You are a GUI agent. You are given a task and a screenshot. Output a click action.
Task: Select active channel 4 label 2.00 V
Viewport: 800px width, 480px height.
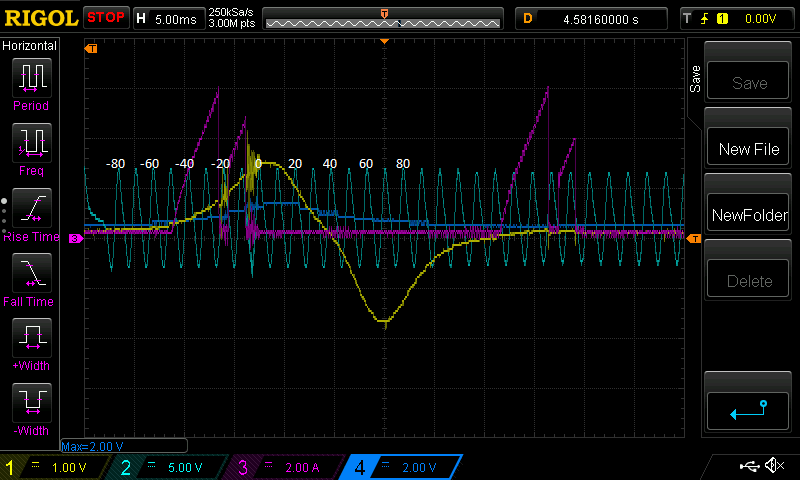401,467
